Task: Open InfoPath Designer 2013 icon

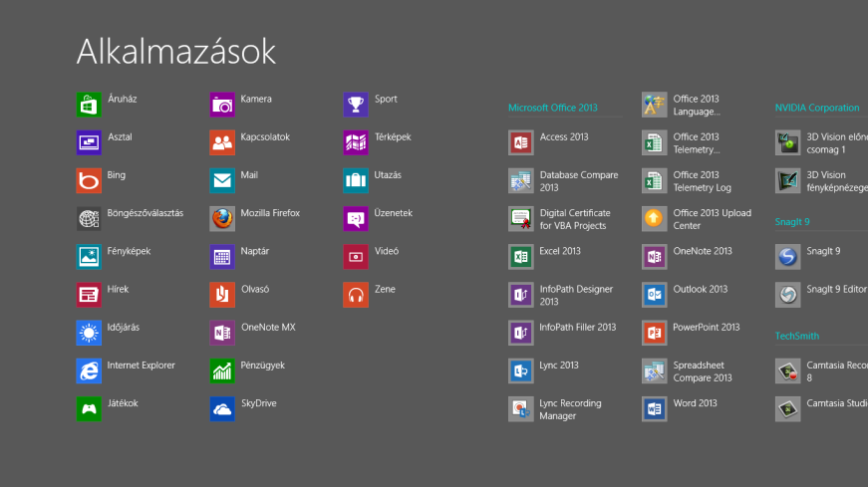Action: [x=521, y=295]
